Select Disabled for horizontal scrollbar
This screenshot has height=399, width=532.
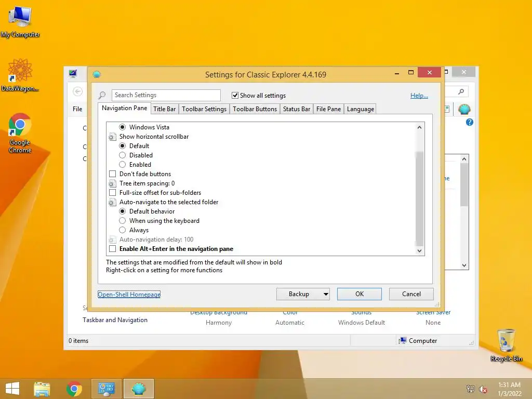click(x=123, y=155)
